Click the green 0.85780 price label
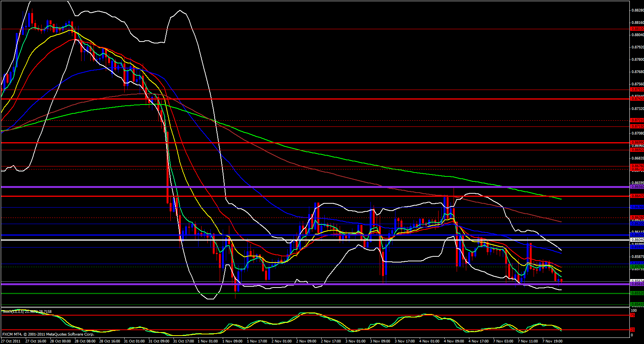 pyautogui.click(x=637, y=266)
